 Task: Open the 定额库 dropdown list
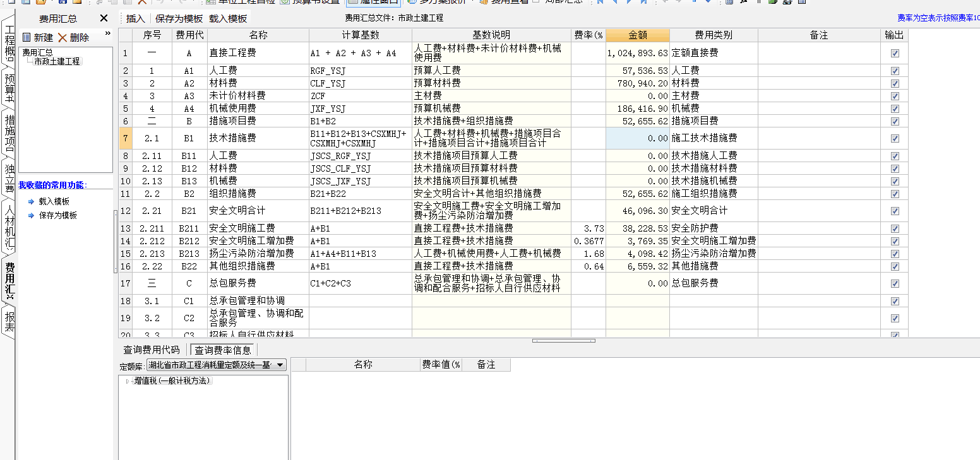tap(280, 365)
